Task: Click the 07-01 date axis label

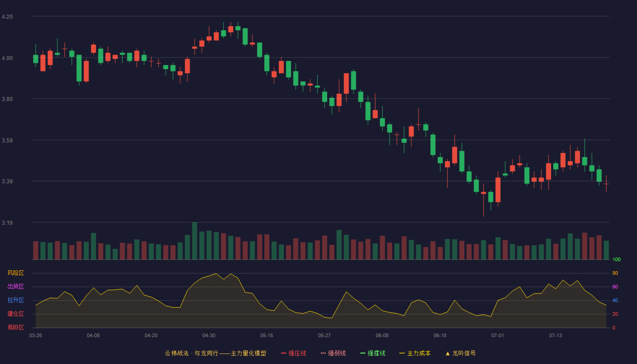Action: click(x=498, y=335)
